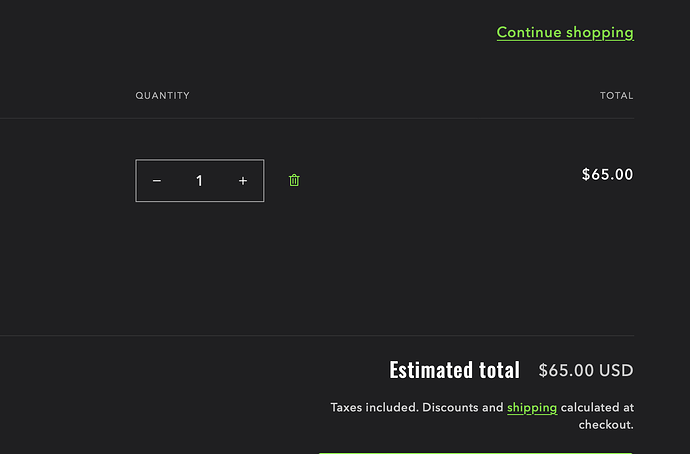Click the word 'checkout.' in the note
Image resolution: width=690 pixels, height=454 pixels.
606,424
